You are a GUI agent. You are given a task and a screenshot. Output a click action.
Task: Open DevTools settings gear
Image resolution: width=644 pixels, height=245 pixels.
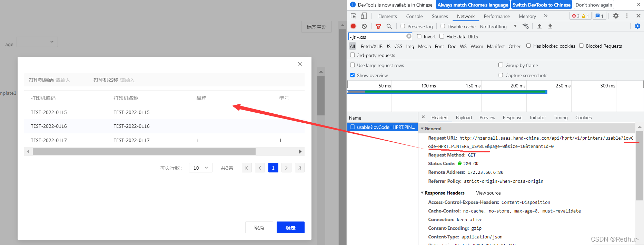[x=616, y=16]
